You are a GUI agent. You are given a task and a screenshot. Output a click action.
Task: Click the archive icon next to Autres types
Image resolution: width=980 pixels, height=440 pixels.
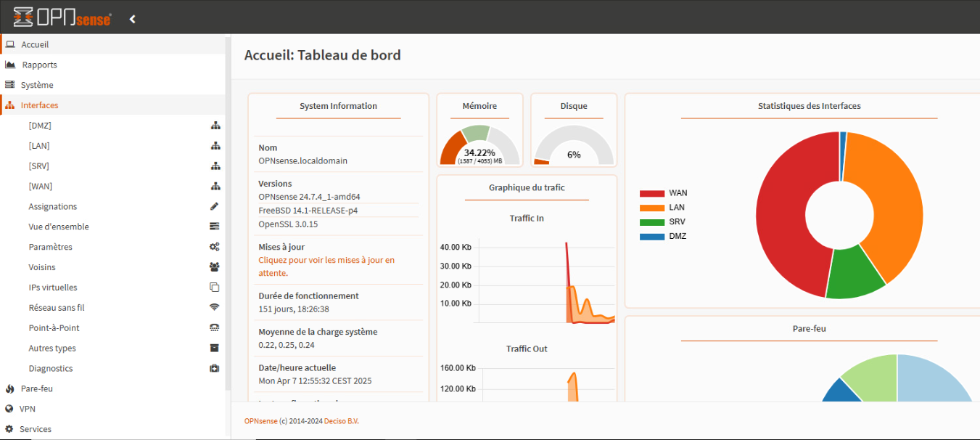coord(215,349)
